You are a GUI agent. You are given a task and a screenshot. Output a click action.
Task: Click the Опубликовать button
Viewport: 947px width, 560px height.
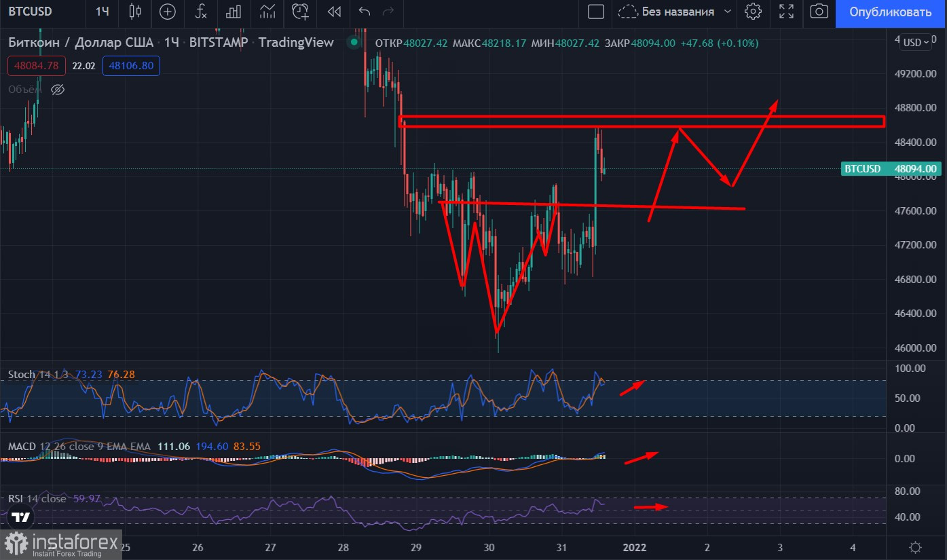click(891, 12)
